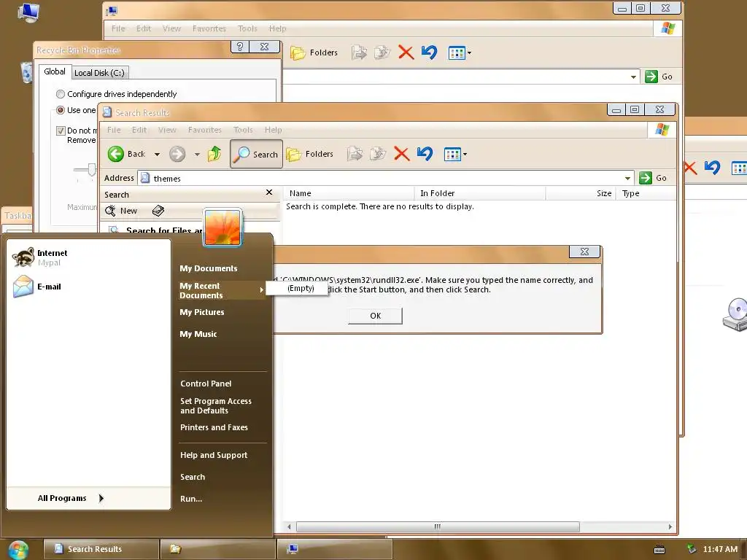
Task: Open Views dropdown arrow in back explorer window
Action: [469, 52]
